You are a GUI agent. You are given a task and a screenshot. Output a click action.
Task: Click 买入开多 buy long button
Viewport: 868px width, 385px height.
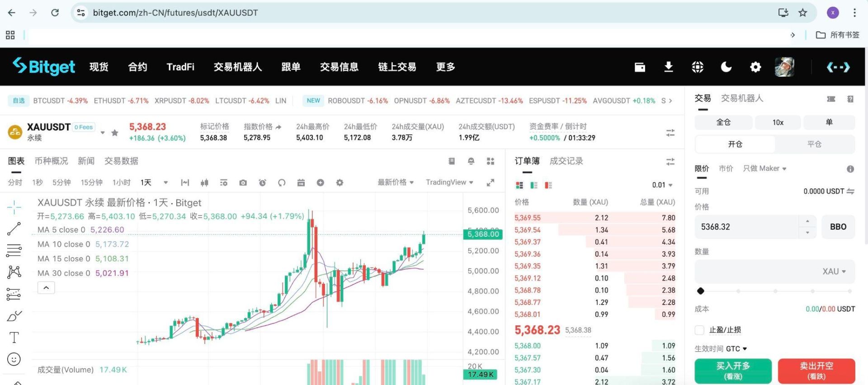(x=733, y=371)
